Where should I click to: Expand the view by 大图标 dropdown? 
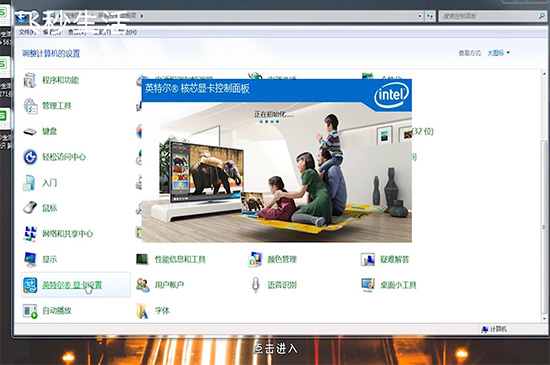[498, 53]
